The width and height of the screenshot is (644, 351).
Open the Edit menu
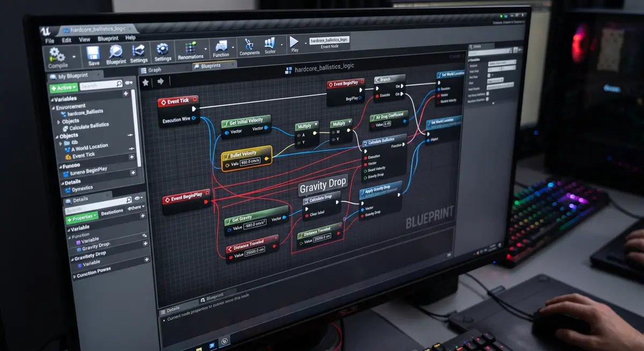click(67, 40)
